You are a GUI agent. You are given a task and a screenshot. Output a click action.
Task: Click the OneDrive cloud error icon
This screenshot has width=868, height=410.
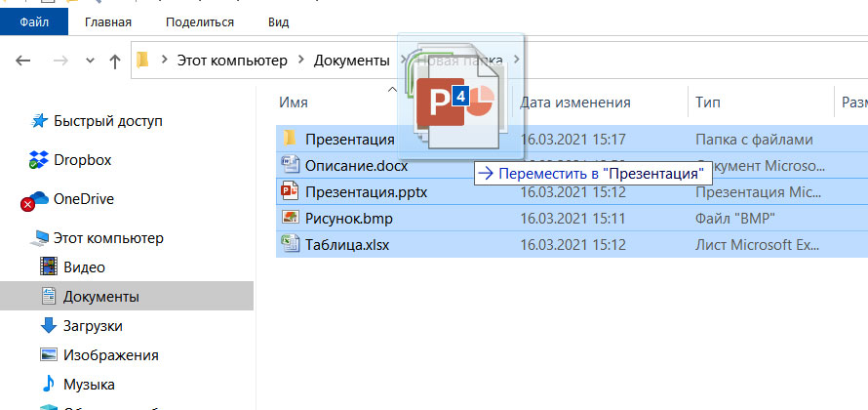[x=35, y=200]
